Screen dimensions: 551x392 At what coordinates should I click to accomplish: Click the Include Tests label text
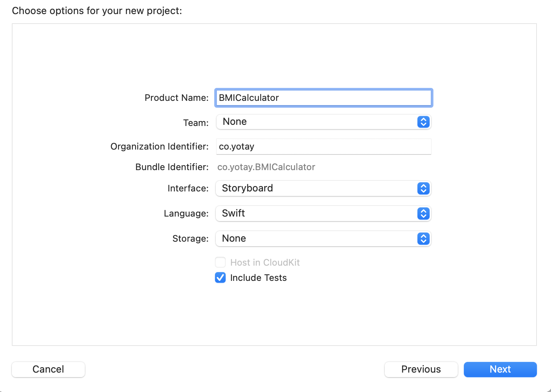coord(258,278)
